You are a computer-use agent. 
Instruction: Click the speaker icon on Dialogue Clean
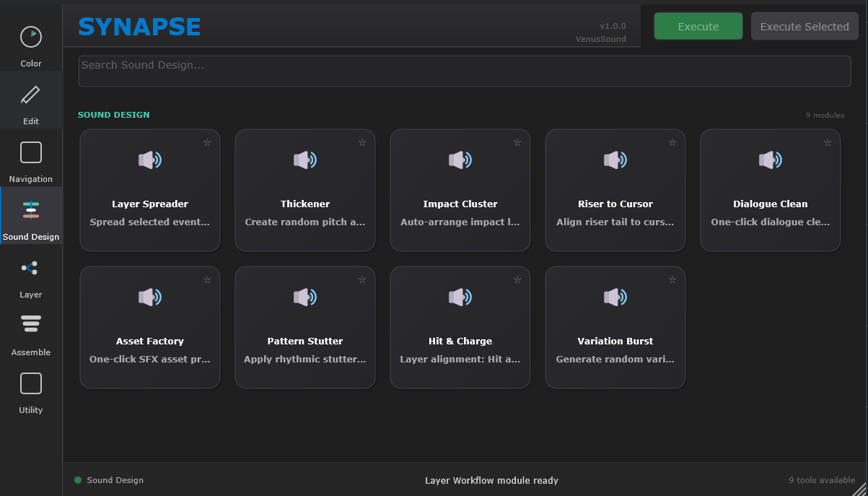[x=771, y=160]
